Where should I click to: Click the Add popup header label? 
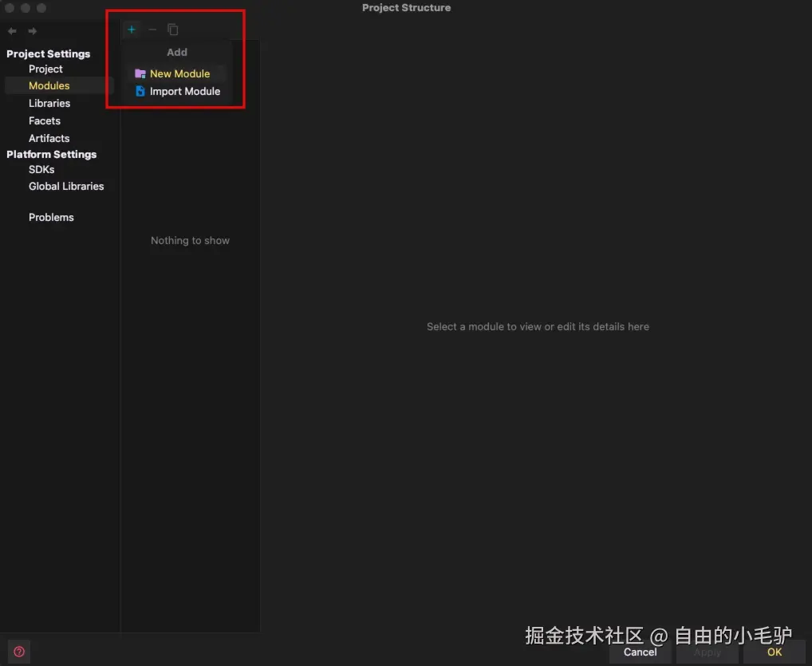[177, 53]
